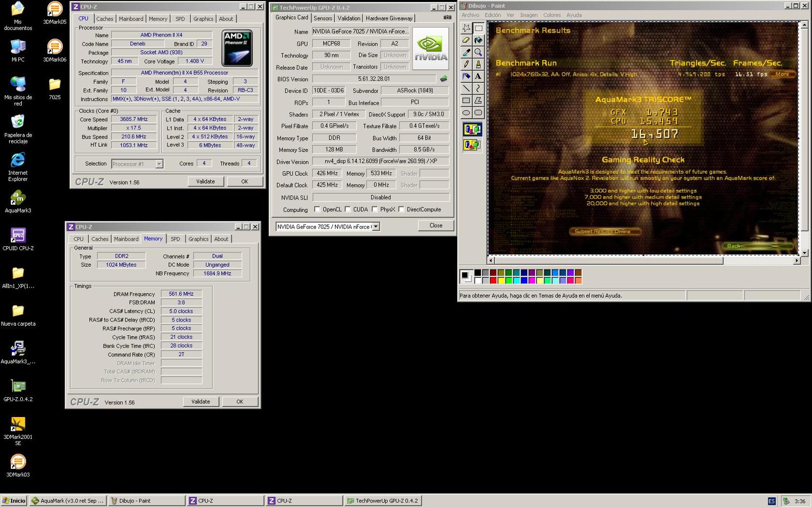
Task: Click OK in the top CPU-Z window
Action: pos(245,181)
